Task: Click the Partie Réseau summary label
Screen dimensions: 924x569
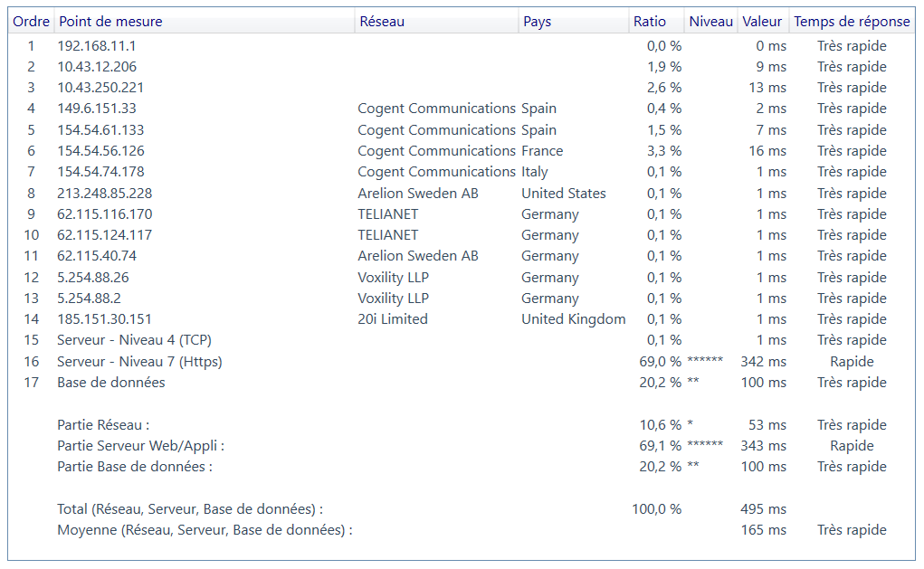Action: pyautogui.click(x=103, y=425)
